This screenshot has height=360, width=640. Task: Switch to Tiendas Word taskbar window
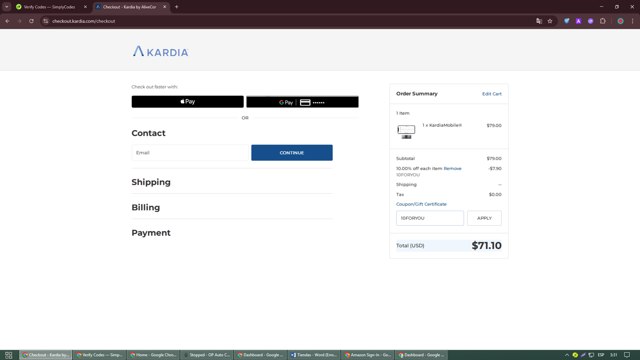[315, 355]
